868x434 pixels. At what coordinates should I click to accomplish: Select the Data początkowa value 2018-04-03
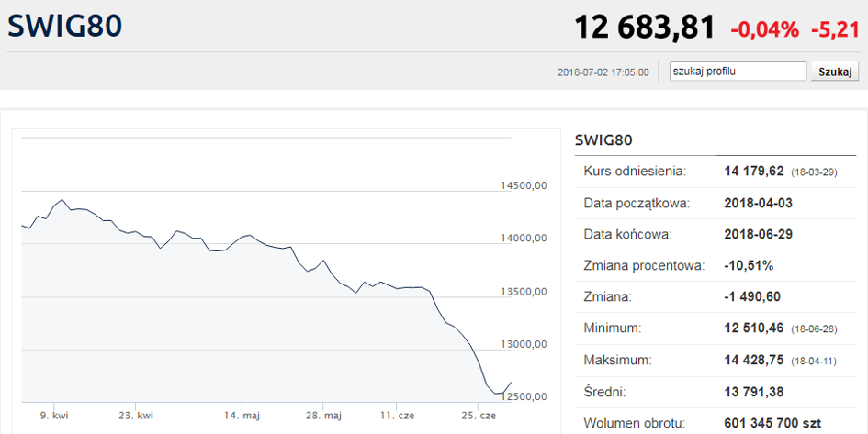coord(761,203)
